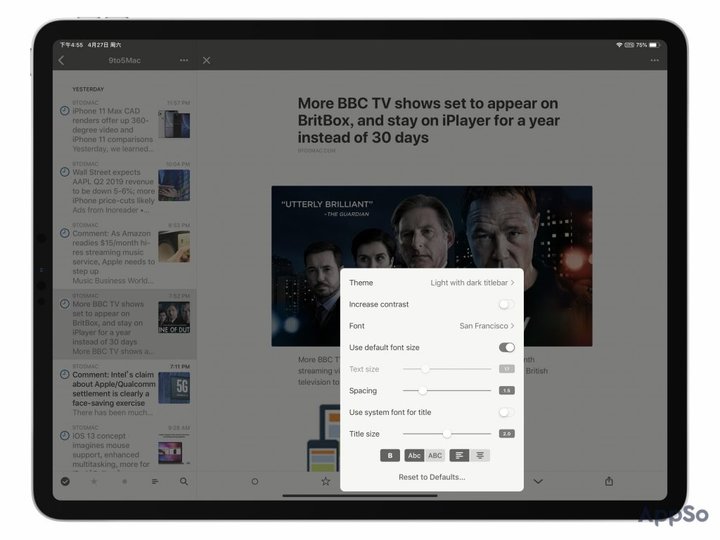The width and height of the screenshot is (720, 540).
Task: Go back from the 9to5Mac feed
Action: [x=62, y=61]
